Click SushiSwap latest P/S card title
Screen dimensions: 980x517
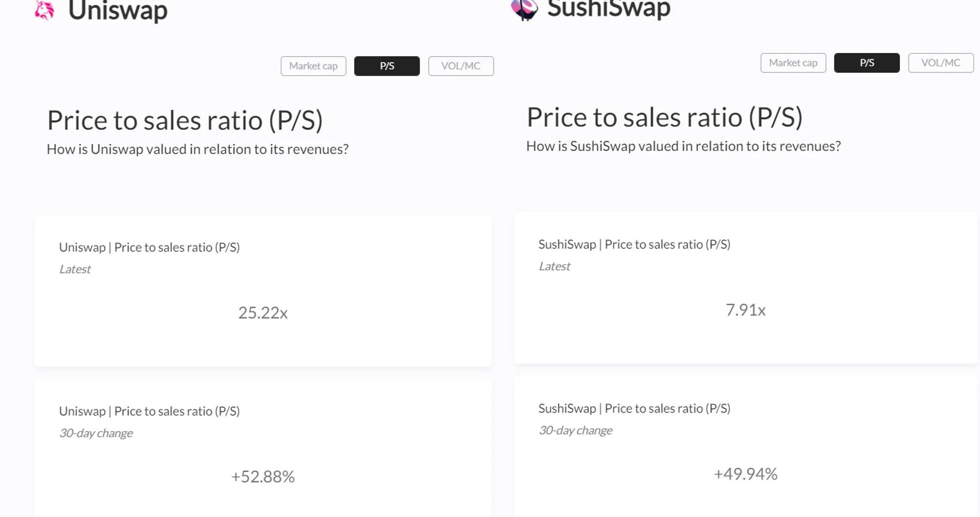(634, 244)
